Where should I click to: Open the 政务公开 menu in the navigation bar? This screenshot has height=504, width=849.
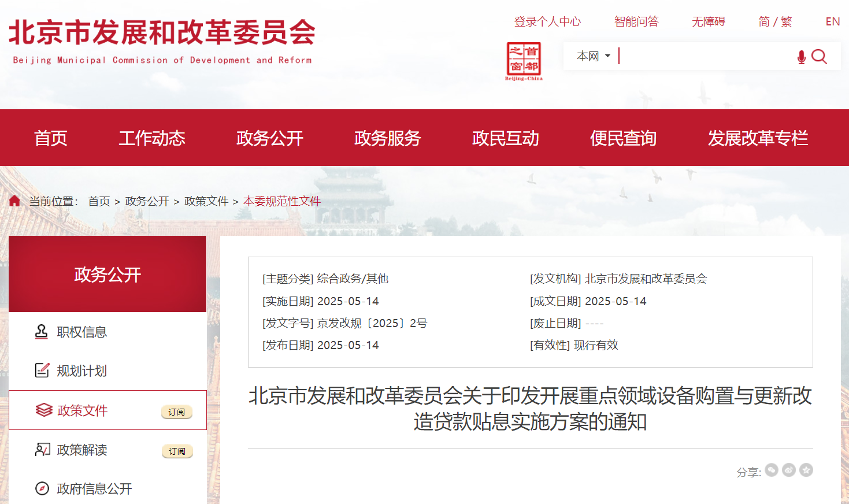[269, 138]
